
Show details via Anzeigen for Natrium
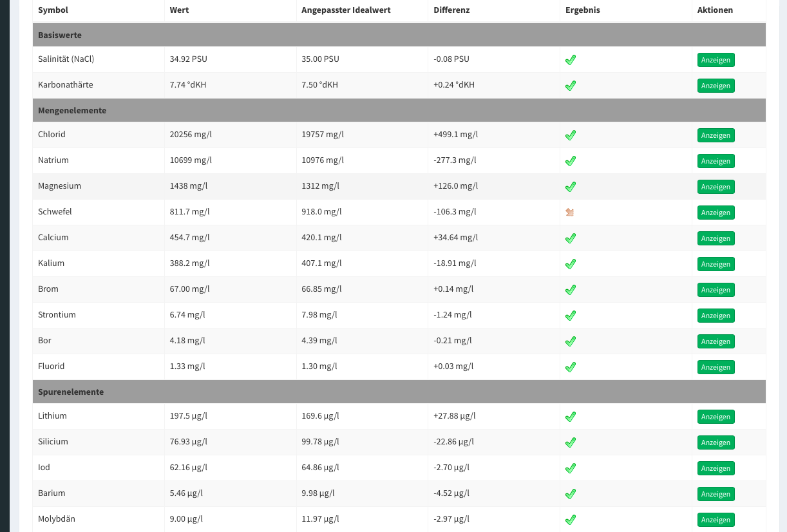(x=716, y=161)
